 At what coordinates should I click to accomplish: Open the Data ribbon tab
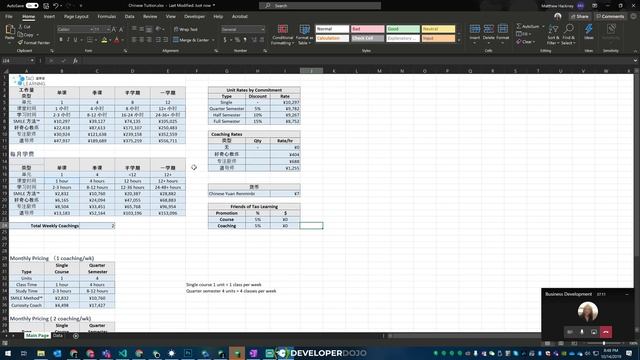[129, 16]
